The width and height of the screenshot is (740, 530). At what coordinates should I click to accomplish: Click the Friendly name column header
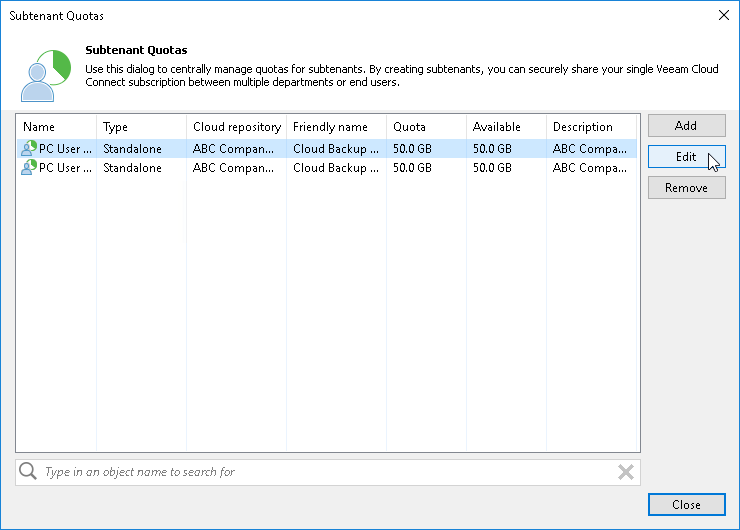tap(336, 127)
